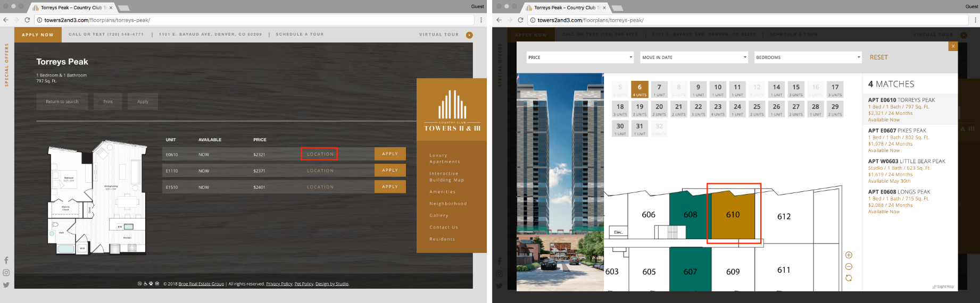The width and height of the screenshot is (980, 303).
Task: Click Schedule a Tour in left window header
Action: [x=300, y=35]
